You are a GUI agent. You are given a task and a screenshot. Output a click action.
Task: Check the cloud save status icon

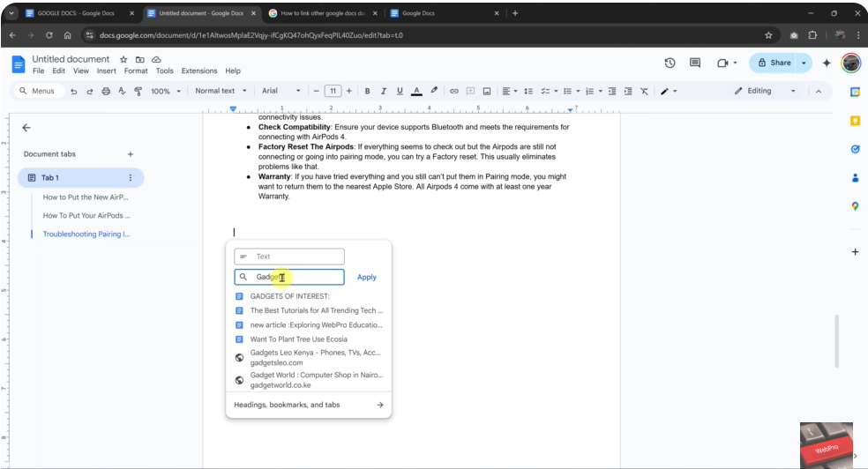[156, 59]
